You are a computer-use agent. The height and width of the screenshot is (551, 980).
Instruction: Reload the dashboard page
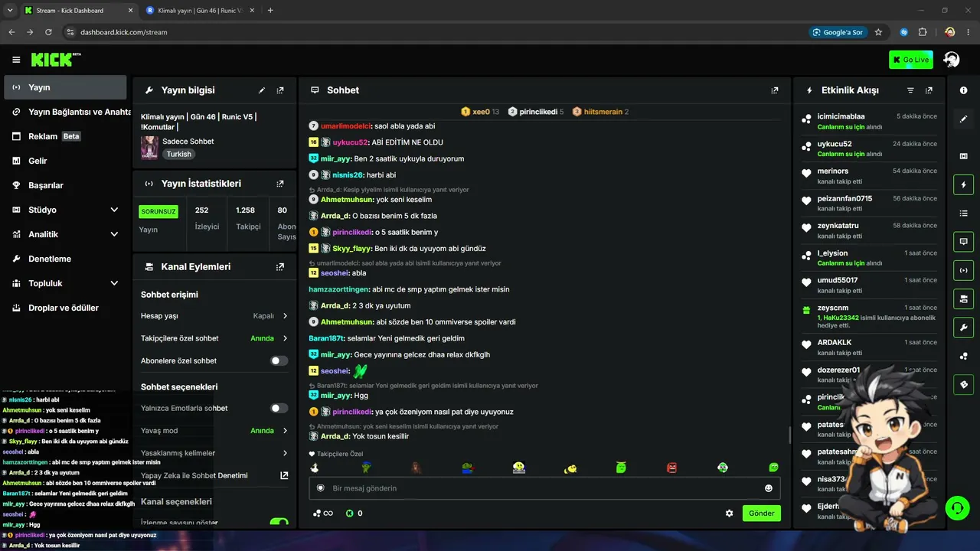click(48, 32)
